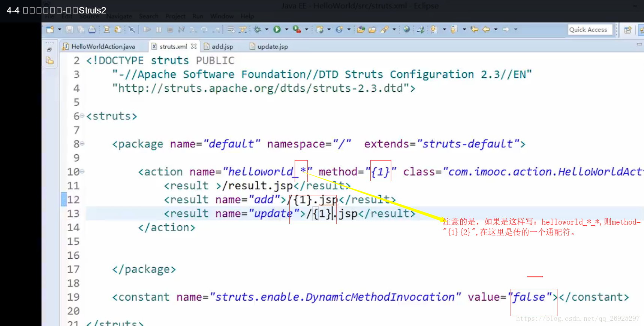Click "/result.jsp" on line 11

point(257,186)
